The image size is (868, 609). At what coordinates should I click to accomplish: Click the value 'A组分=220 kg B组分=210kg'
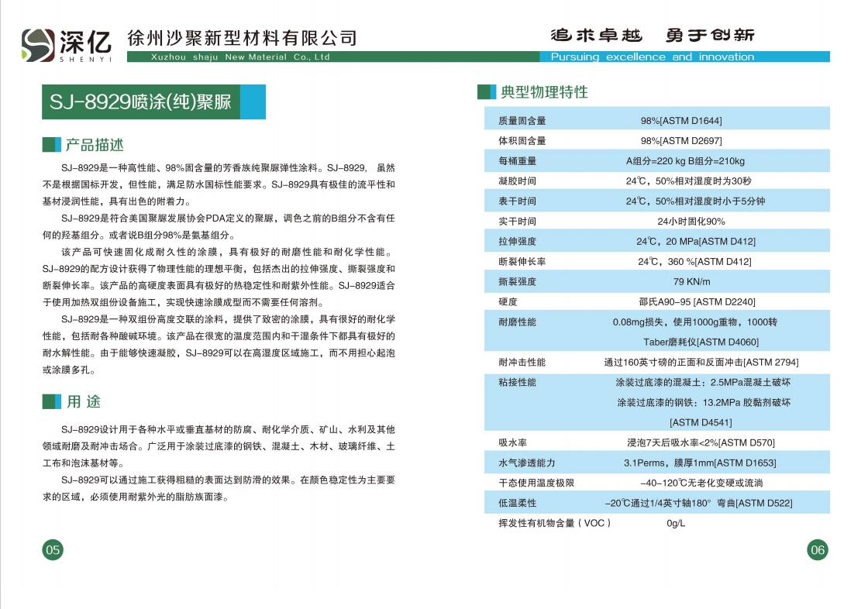[685, 161]
